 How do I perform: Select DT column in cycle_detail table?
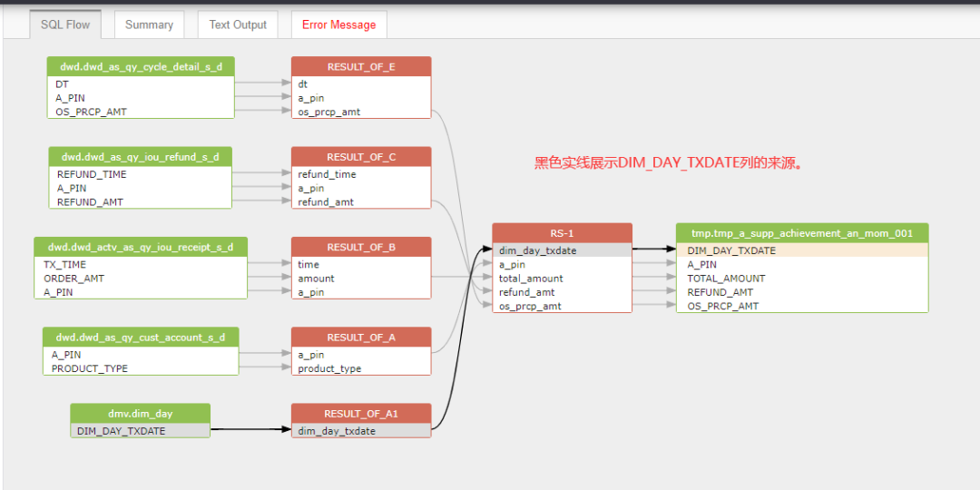(x=141, y=83)
